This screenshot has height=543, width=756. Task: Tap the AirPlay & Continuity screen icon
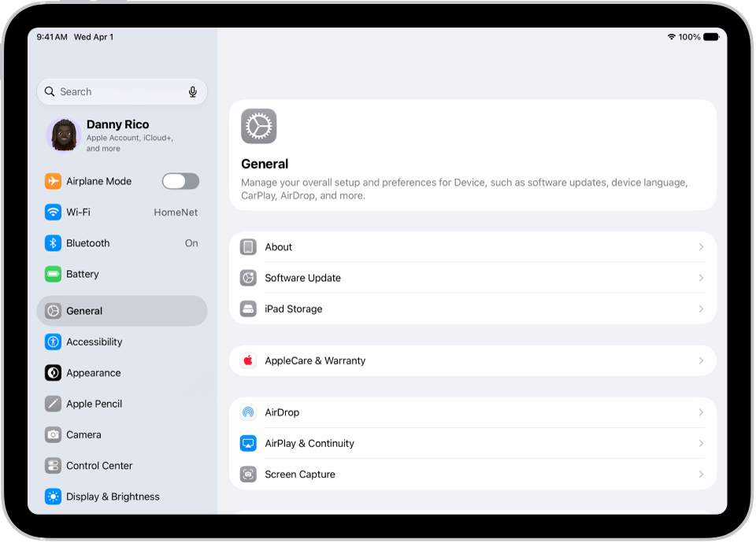(248, 443)
